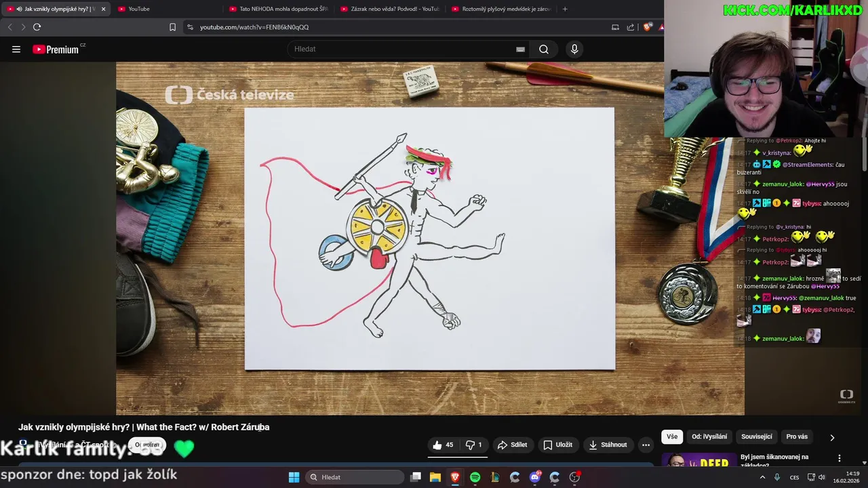This screenshot has width=868, height=488.
Task: Activate voice search microphone on YouTube
Action: click(x=574, y=49)
